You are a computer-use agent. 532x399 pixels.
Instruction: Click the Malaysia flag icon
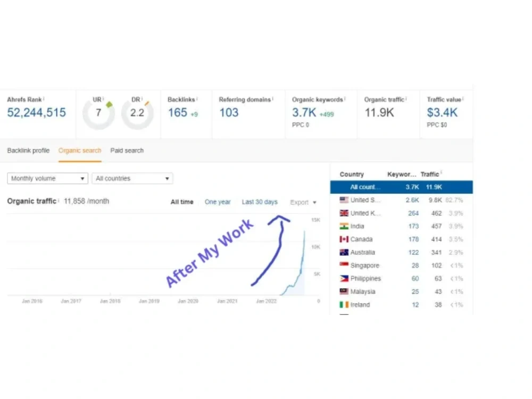(x=344, y=291)
